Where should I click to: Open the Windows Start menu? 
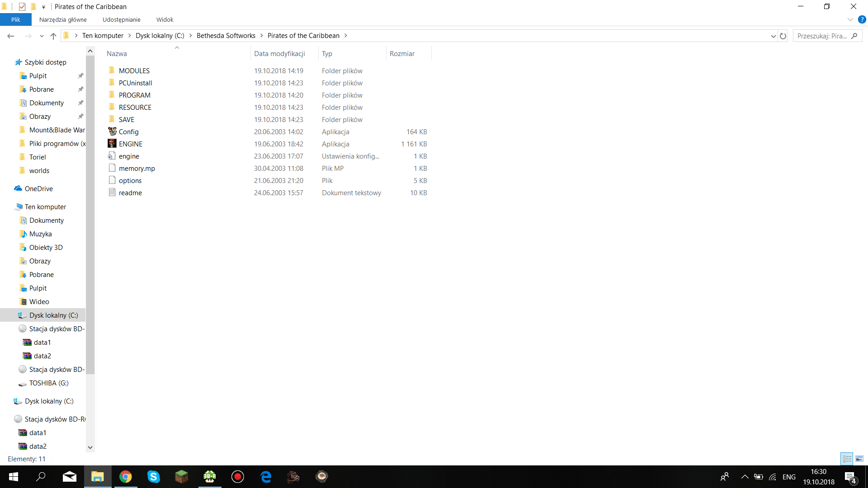14,477
